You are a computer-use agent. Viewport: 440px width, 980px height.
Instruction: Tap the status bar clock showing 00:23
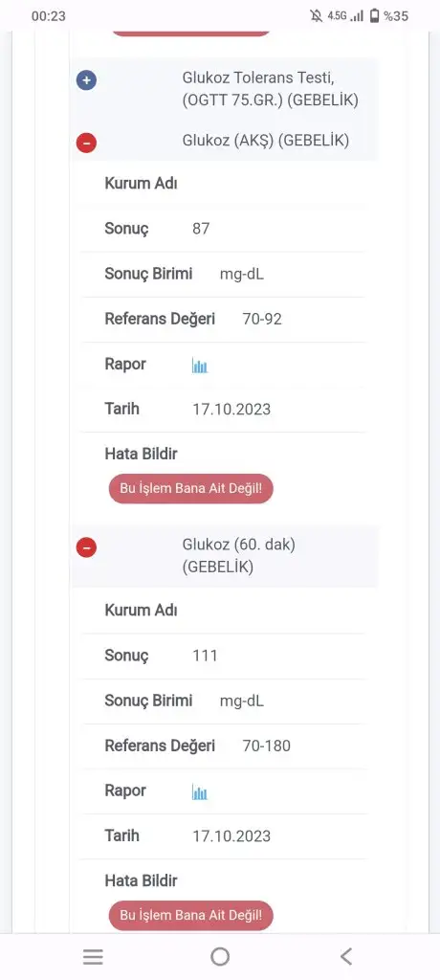coord(48,16)
